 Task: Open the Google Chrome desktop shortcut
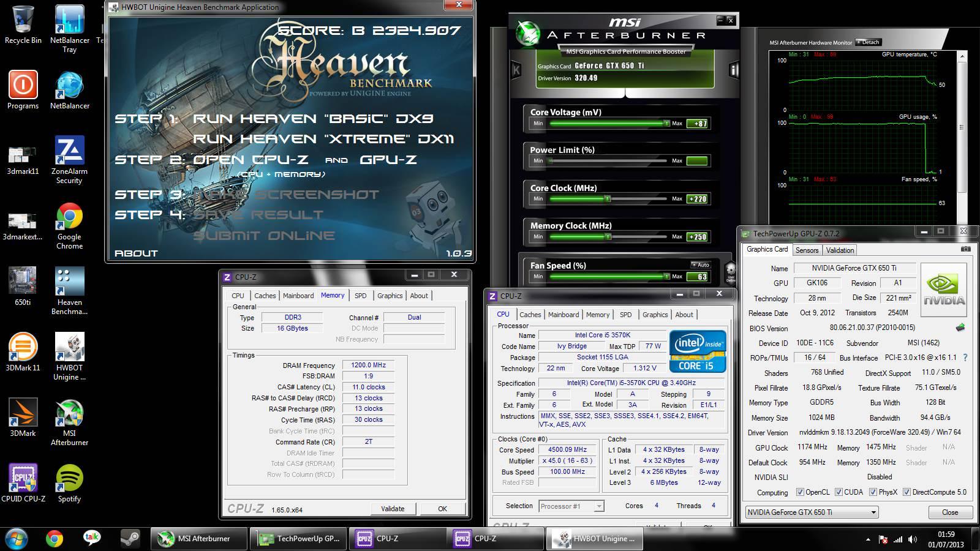pos(69,226)
